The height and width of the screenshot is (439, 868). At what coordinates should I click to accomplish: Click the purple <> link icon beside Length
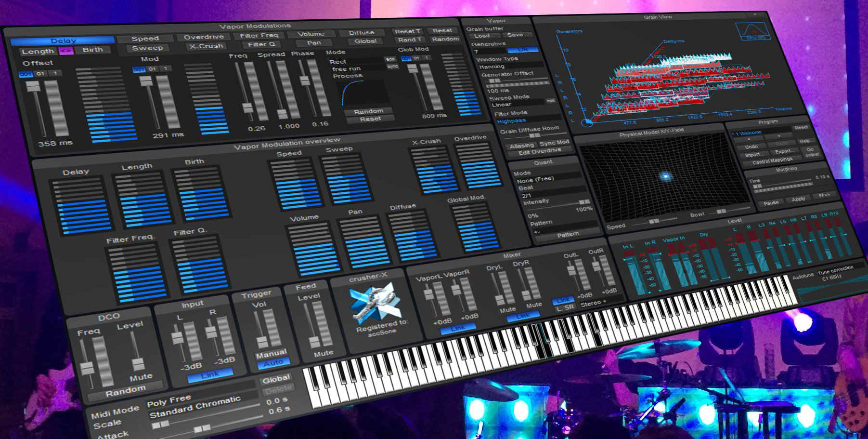[x=66, y=51]
